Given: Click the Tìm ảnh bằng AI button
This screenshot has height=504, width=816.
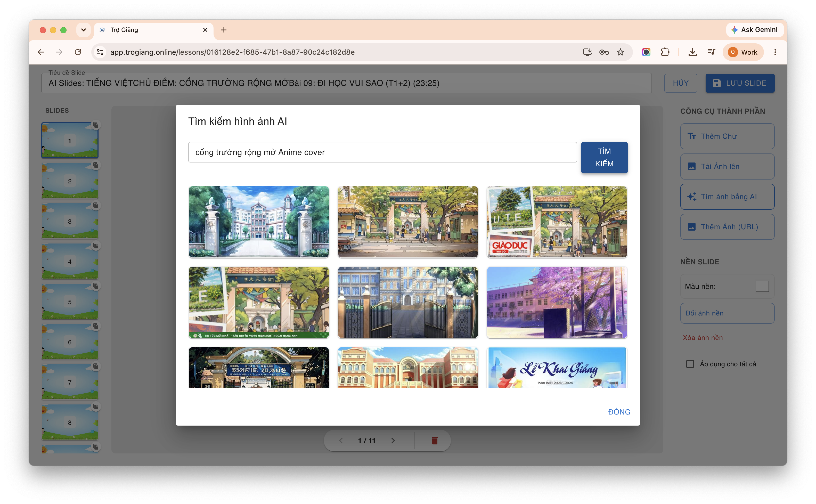Looking at the screenshot, I should [x=727, y=197].
